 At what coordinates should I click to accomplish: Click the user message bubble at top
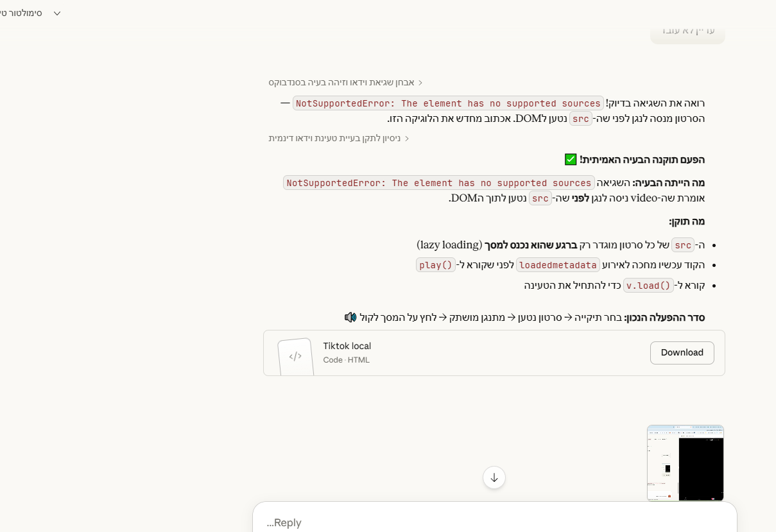click(687, 31)
